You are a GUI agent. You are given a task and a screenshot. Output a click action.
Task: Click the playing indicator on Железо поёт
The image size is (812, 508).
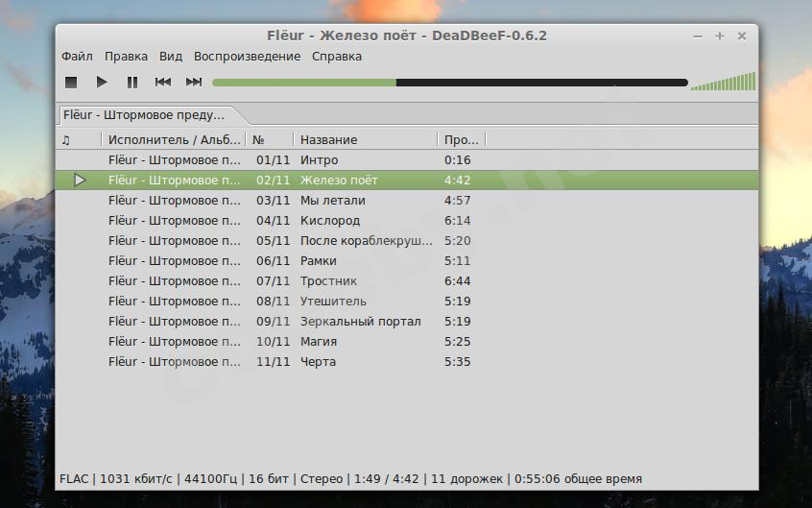(x=80, y=180)
